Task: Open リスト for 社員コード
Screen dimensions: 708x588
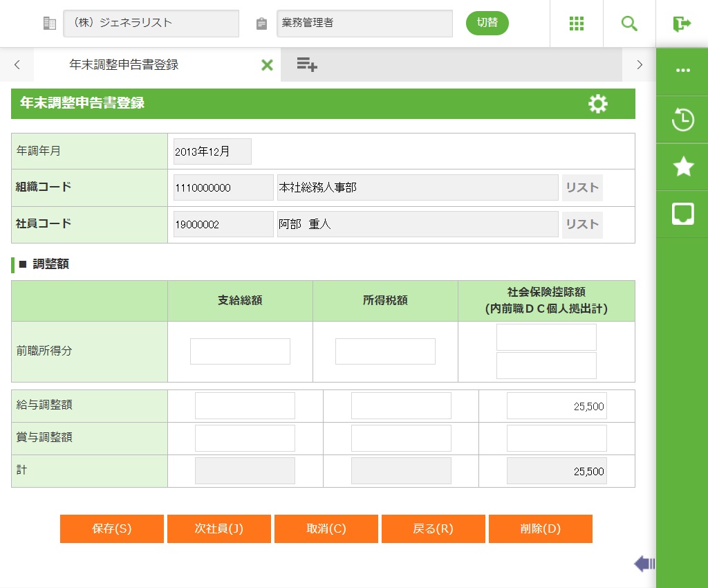Action: (582, 225)
